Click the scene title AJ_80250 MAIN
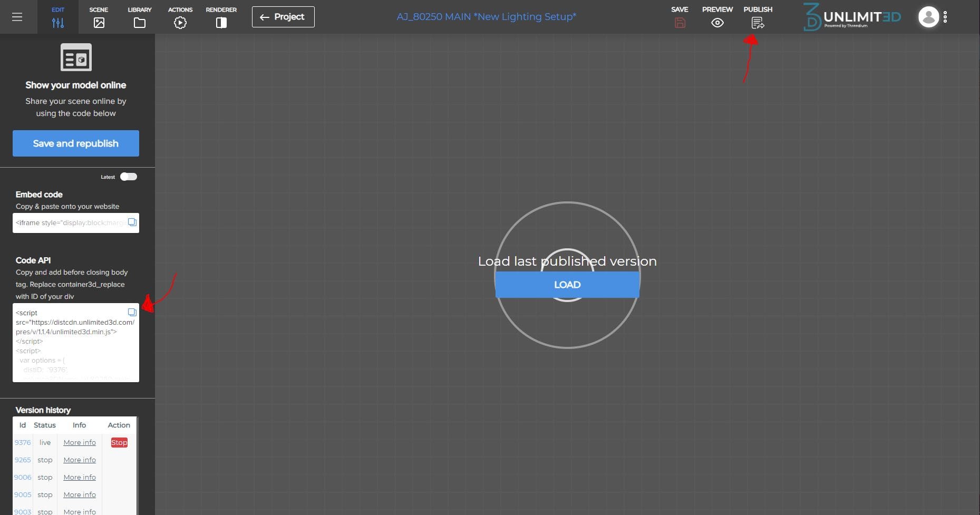This screenshot has height=515, width=980. tap(486, 17)
